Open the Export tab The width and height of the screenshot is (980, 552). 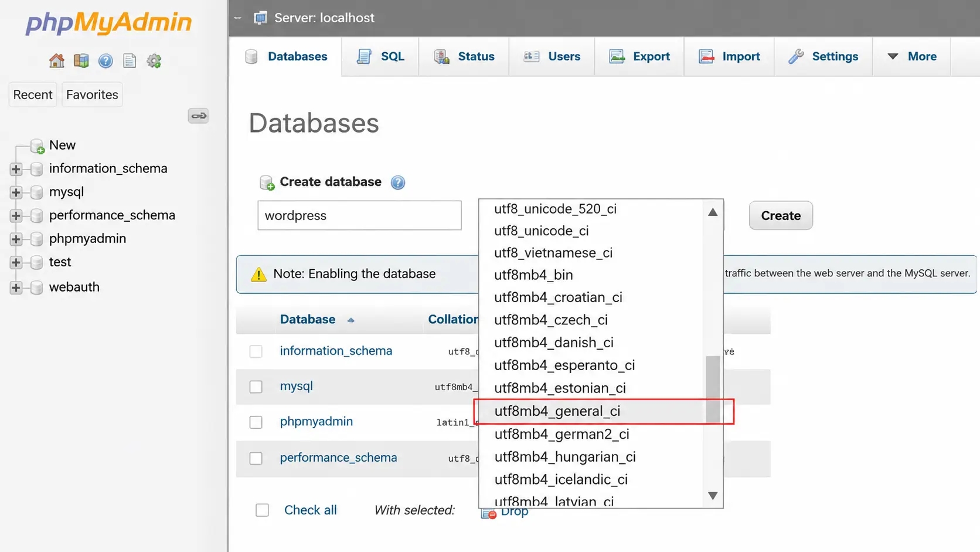pyautogui.click(x=639, y=56)
